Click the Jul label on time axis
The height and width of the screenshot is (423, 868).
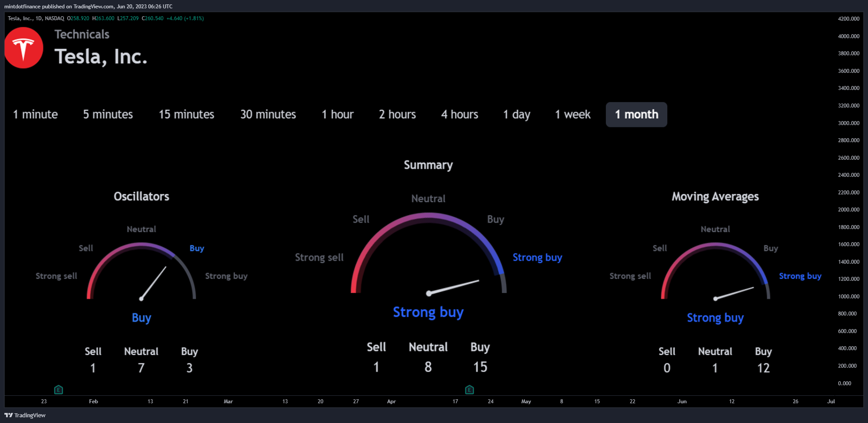point(831,401)
